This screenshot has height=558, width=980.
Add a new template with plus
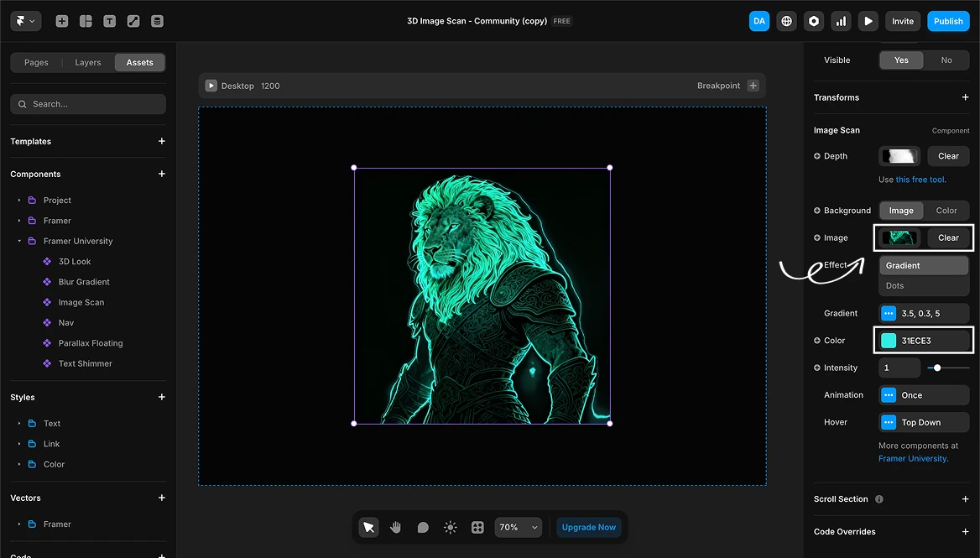162,141
